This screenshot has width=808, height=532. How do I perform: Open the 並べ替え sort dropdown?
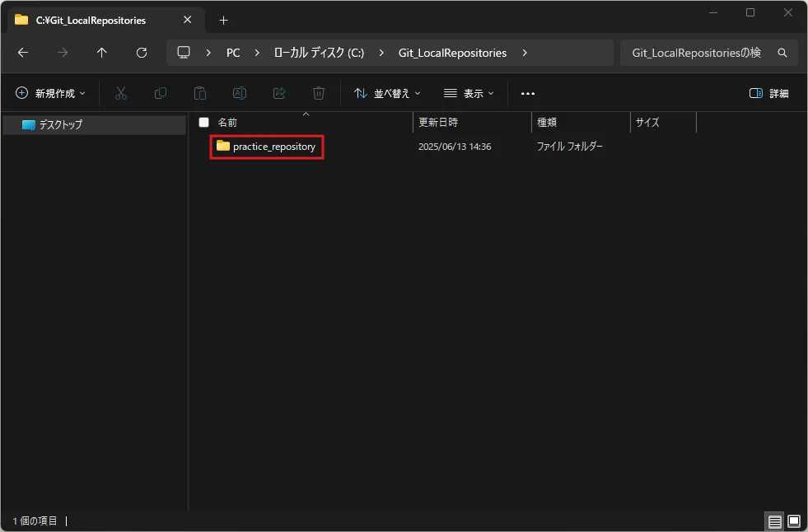pos(387,93)
